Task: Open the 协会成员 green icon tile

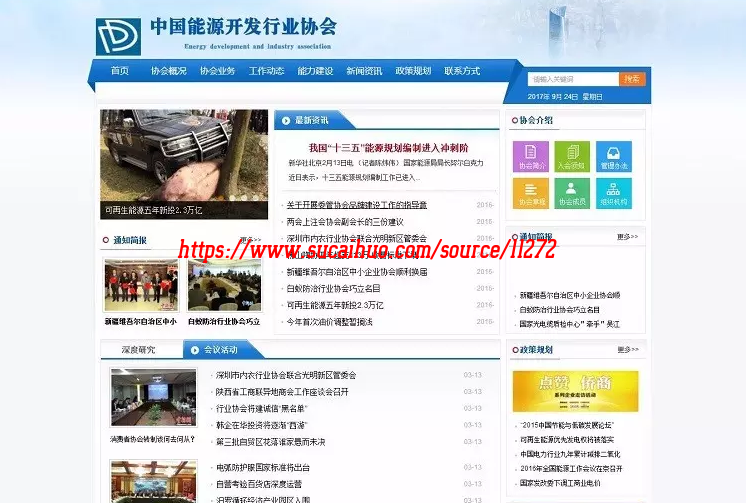Action: click(572, 193)
